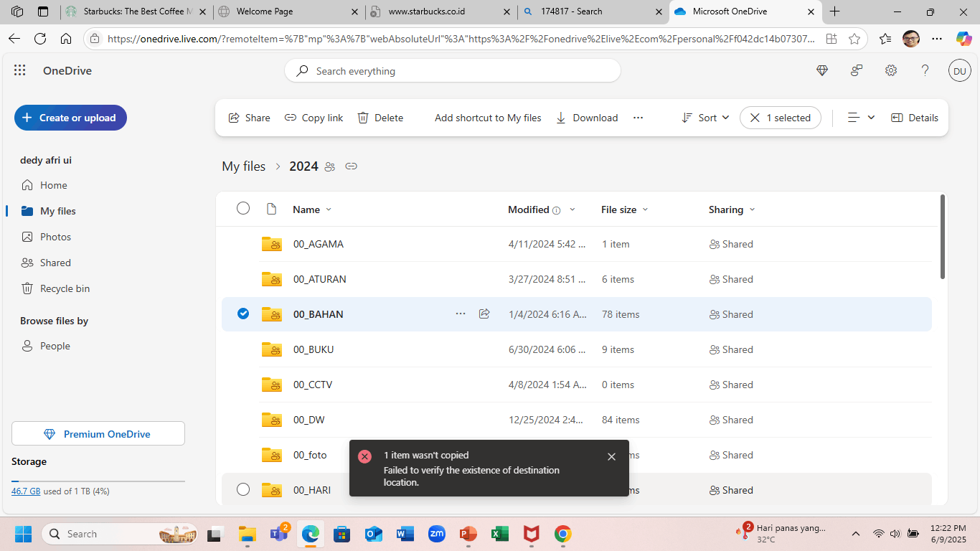Viewport: 980px width, 551px height.
Task: Select the 00_HARI folder row circle
Action: click(x=242, y=489)
